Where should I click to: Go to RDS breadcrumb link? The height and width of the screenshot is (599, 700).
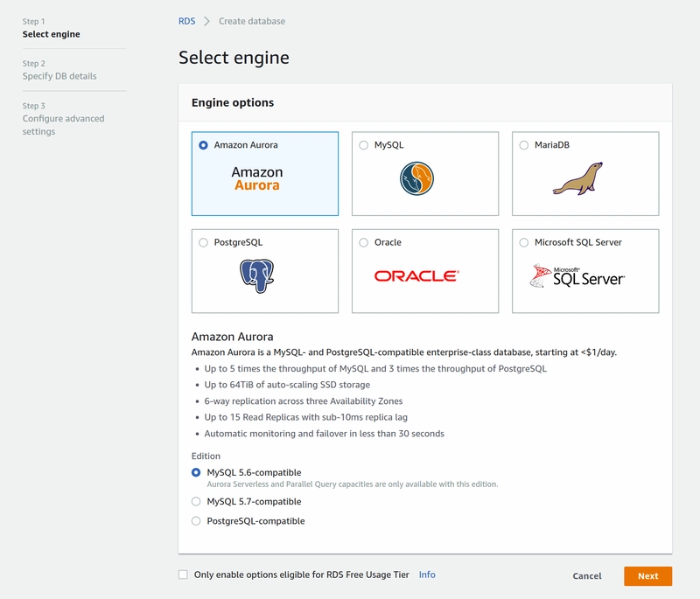(x=186, y=21)
